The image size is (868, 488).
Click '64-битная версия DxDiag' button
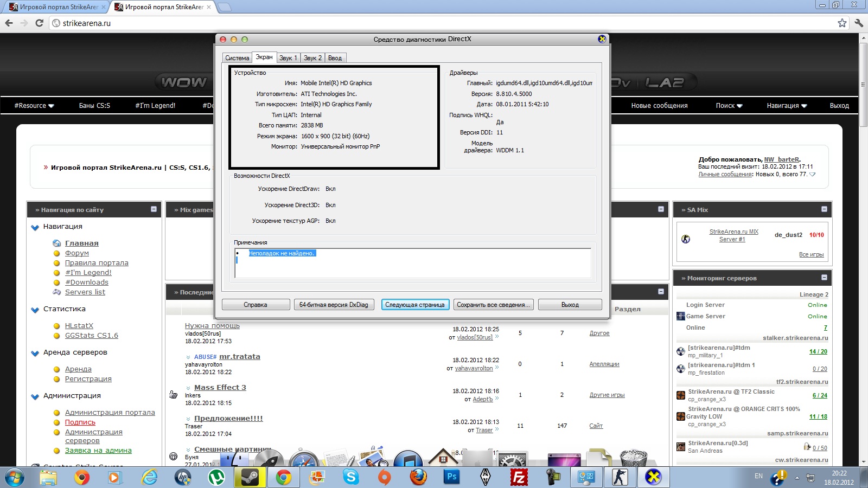click(x=334, y=305)
